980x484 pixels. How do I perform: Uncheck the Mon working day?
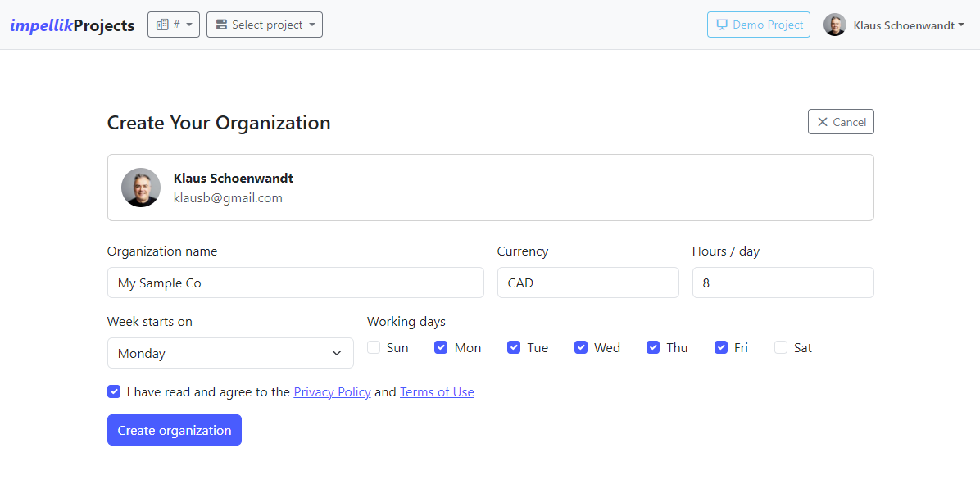(442, 348)
